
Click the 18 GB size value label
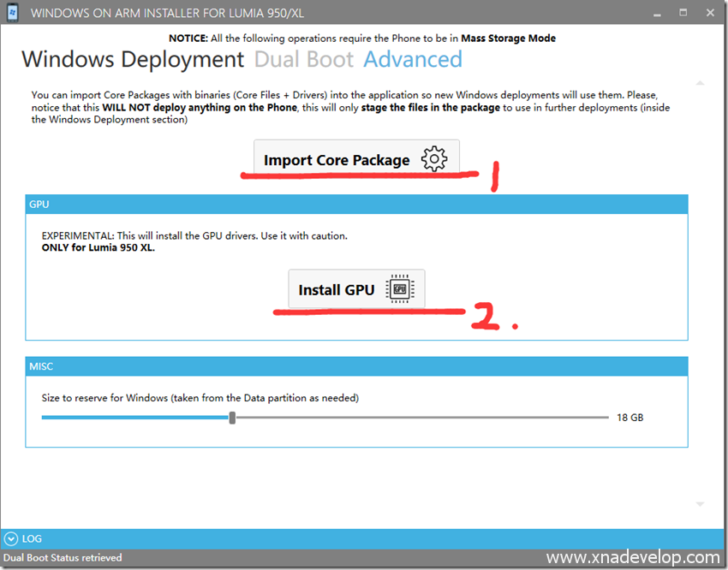click(630, 418)
